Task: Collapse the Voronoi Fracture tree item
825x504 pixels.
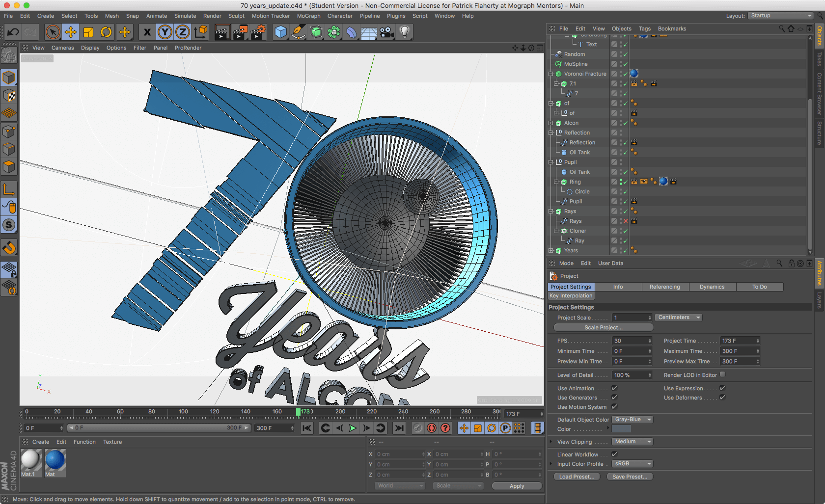Action: (x=551, y=74)
